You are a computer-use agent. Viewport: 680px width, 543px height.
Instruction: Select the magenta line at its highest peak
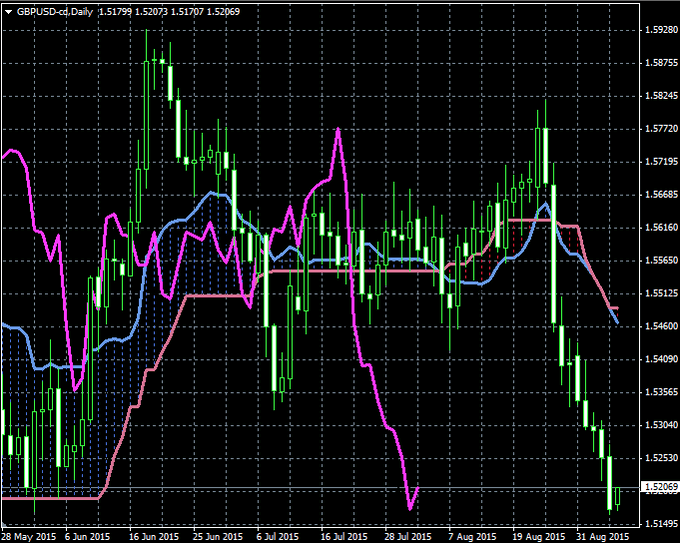point(338,129)
